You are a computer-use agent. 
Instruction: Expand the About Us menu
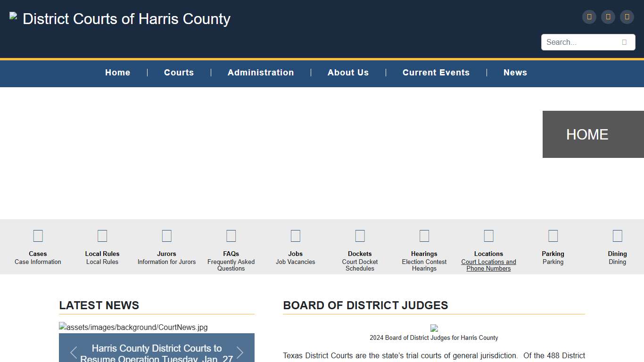click(x=348, y=73)
